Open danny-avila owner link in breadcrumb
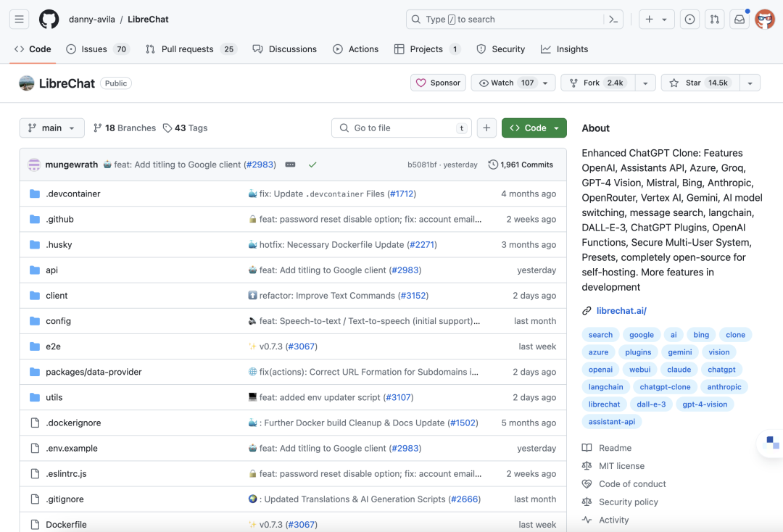 coord(92,20)
